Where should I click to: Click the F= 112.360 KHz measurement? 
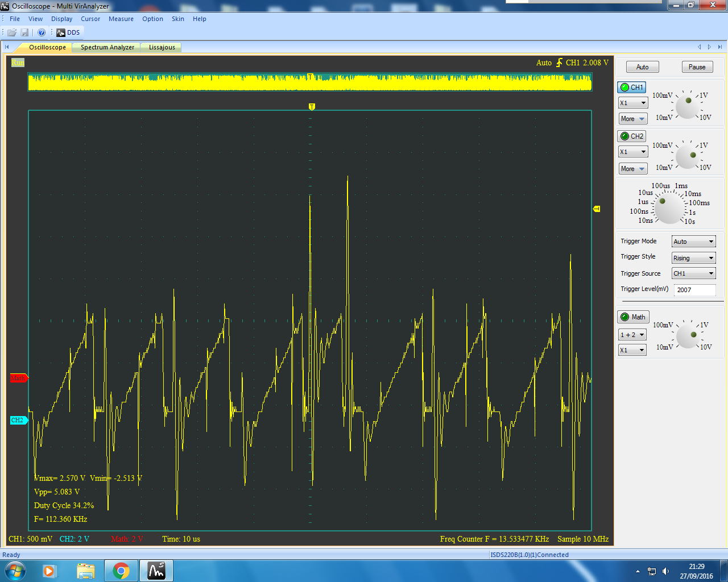click(60, 519)
